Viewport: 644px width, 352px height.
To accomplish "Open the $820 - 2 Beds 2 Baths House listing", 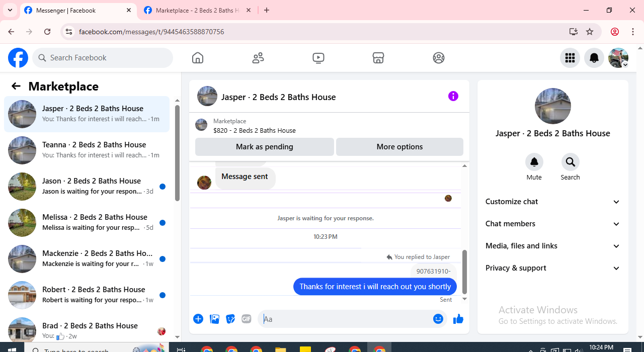I will click(254, 130).
